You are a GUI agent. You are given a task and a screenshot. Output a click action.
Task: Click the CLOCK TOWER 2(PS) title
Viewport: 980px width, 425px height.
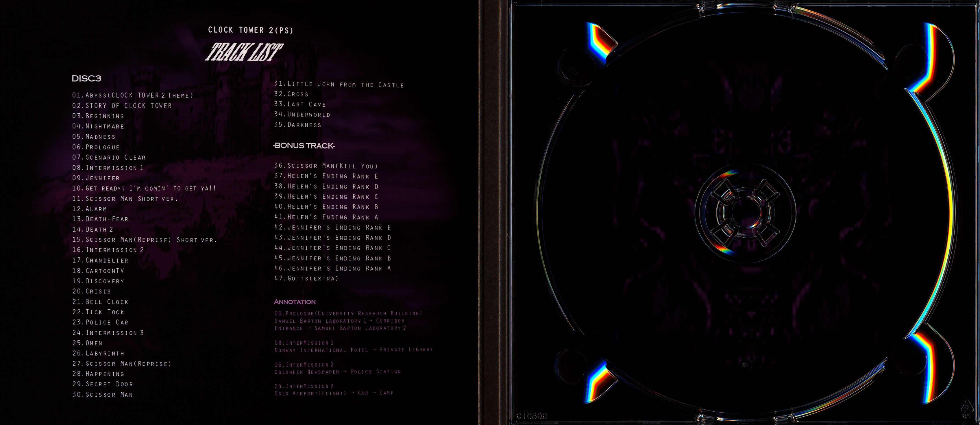point(250,30)
